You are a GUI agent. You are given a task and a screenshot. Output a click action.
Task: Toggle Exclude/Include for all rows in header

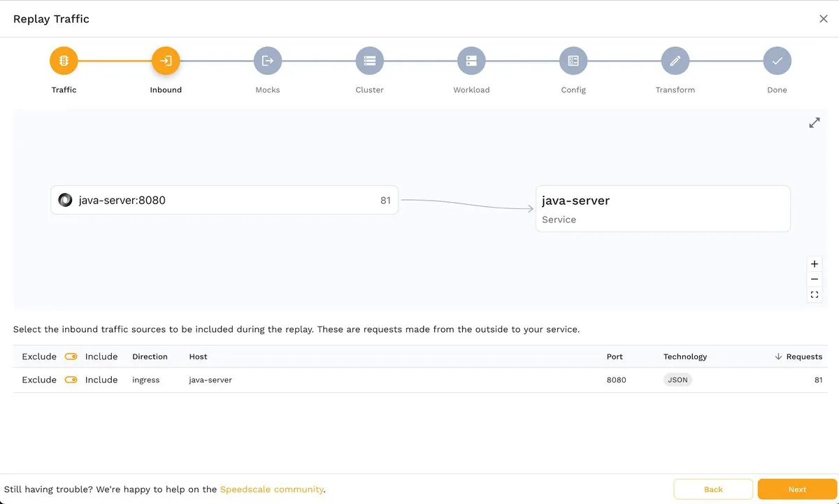click(71, 357)
